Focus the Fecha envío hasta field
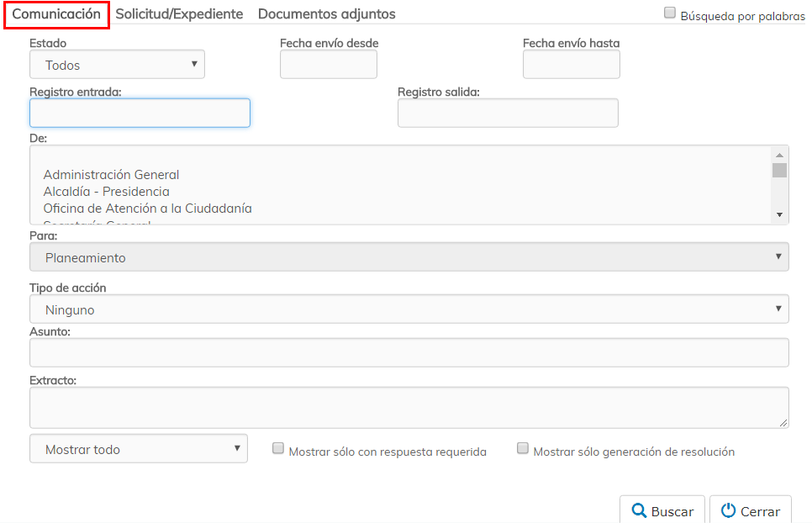Screen dimensions: 812x523 coord(571,65)
